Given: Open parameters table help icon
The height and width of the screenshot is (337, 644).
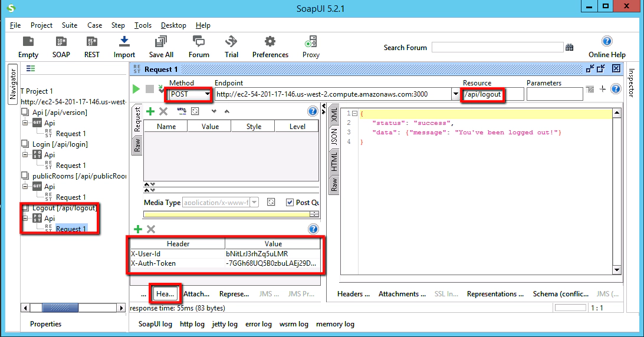Looking at the screenshot, I should coord(313,111).
